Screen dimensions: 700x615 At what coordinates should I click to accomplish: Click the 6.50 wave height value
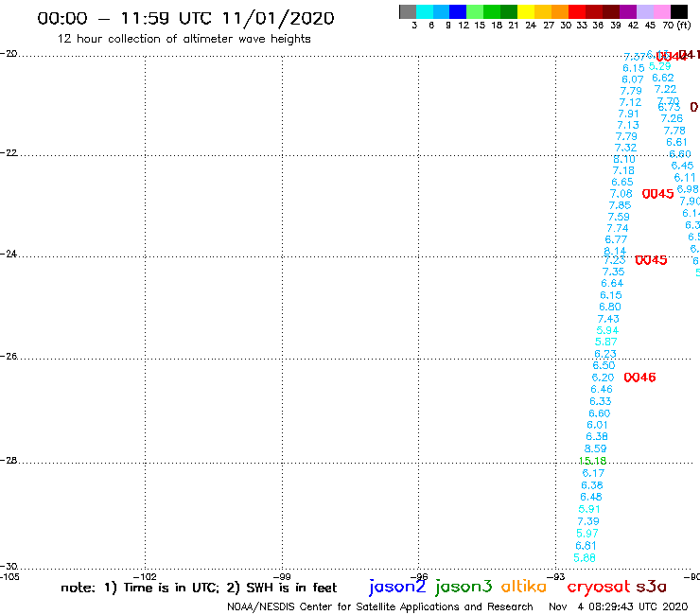click(x=604, y=365)
